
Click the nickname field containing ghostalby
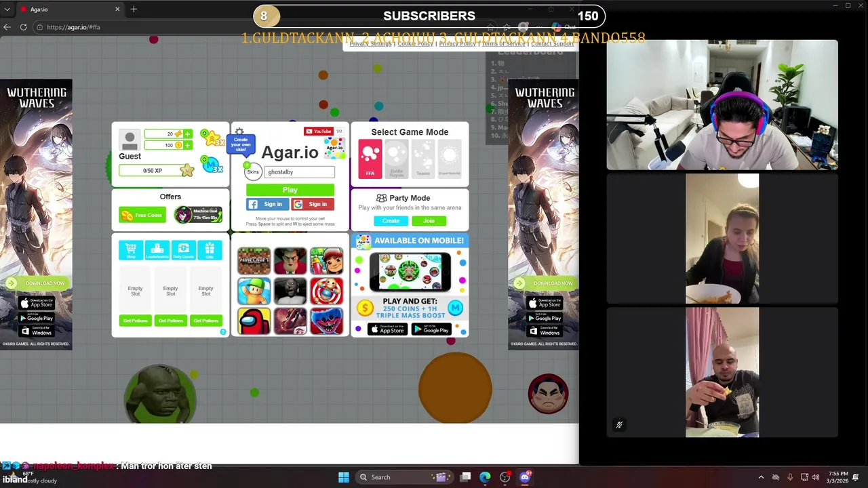pos(299,172)
